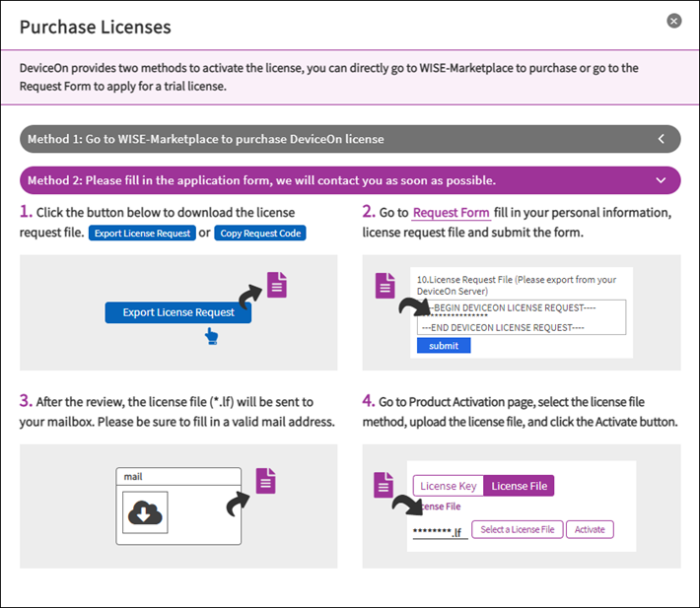Open the Request Form link
The width and height of the screenshot is (700, 608).
click(x=451, y=213)
